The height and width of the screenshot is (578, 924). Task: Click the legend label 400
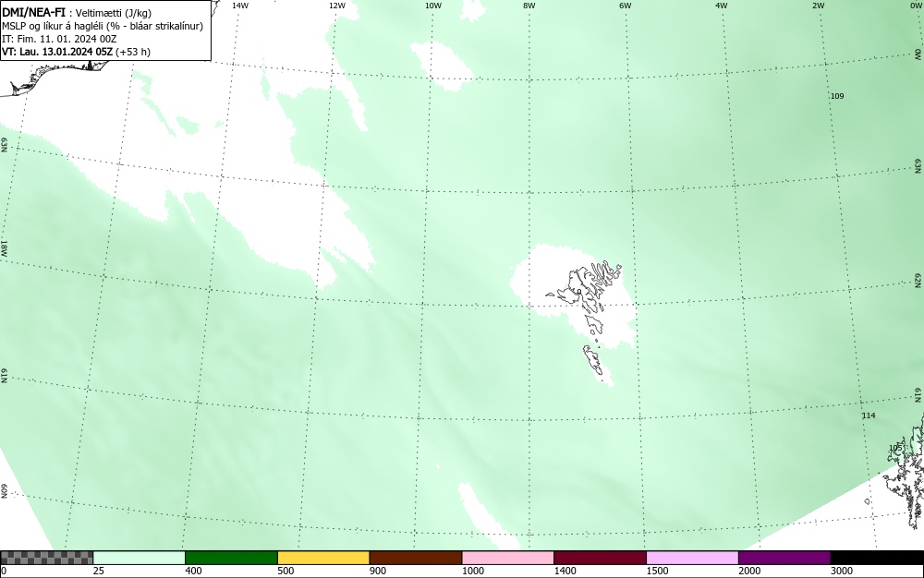coord(193,571)
